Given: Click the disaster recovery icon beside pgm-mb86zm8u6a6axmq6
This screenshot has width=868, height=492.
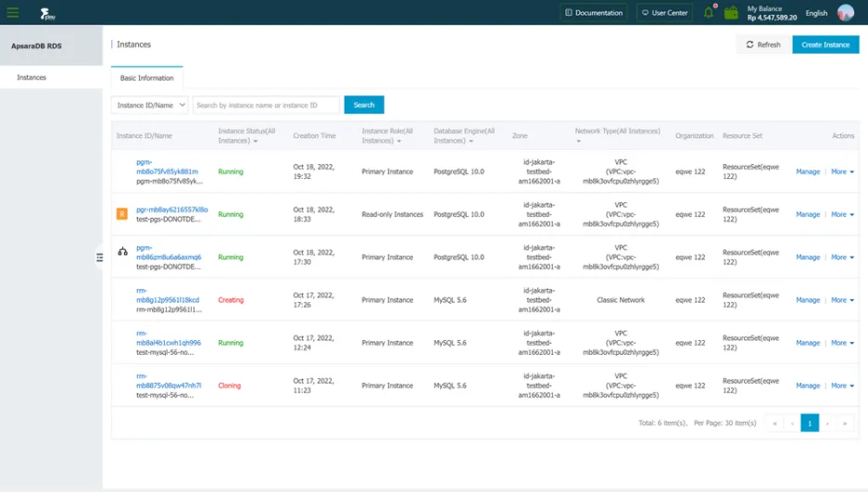Looking at the screenshot, I should [122, 252].
